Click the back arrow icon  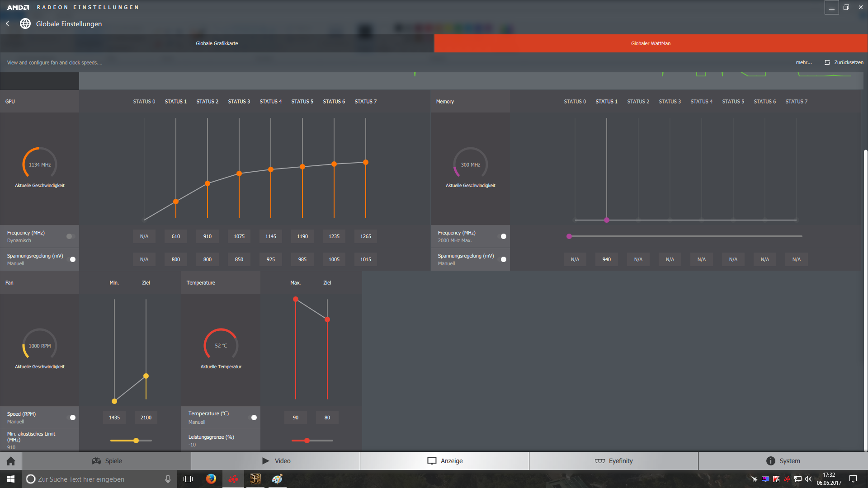7,23
